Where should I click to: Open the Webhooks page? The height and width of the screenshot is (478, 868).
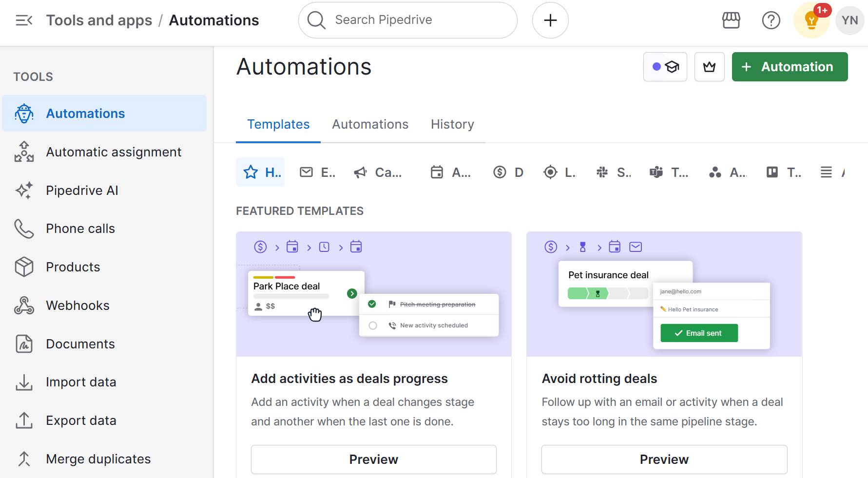click(104, 306)
